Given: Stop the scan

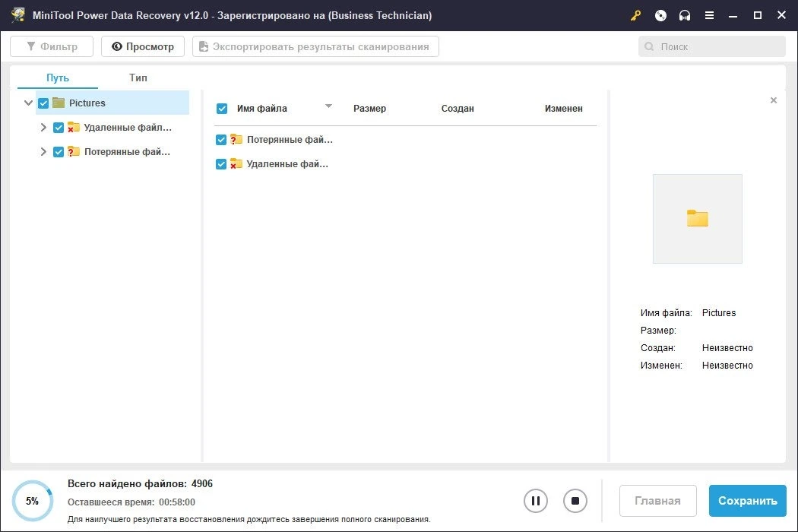Looking at the screenshot, I should (x=575, y=501).
